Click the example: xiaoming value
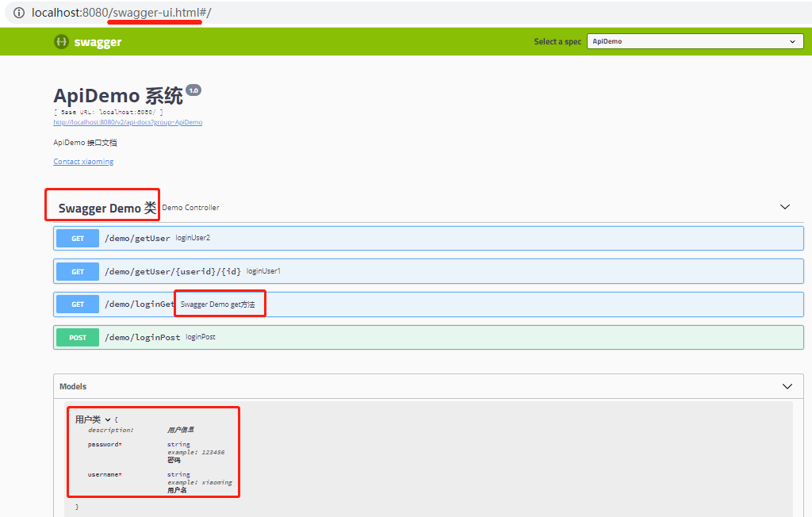812x517 pixels. 199,482
